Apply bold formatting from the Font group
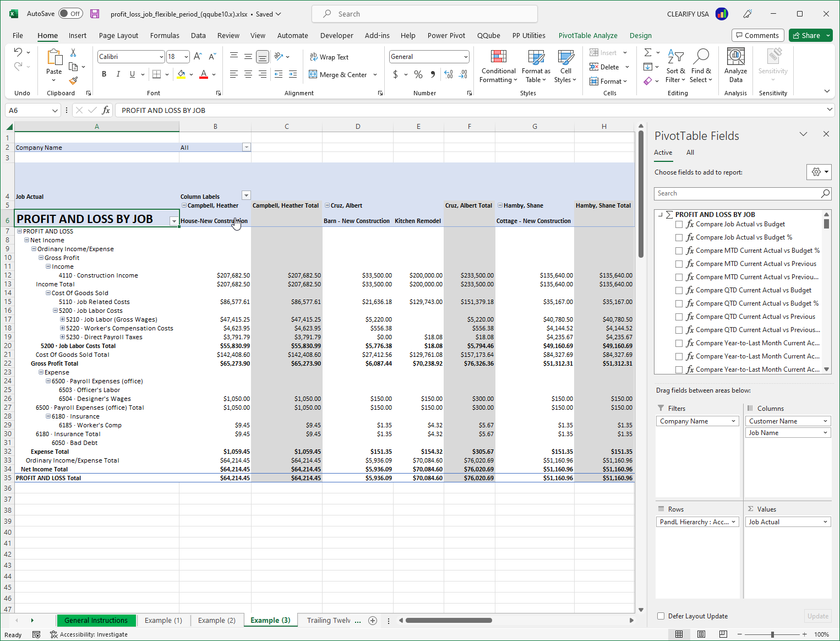 (104, 74)
